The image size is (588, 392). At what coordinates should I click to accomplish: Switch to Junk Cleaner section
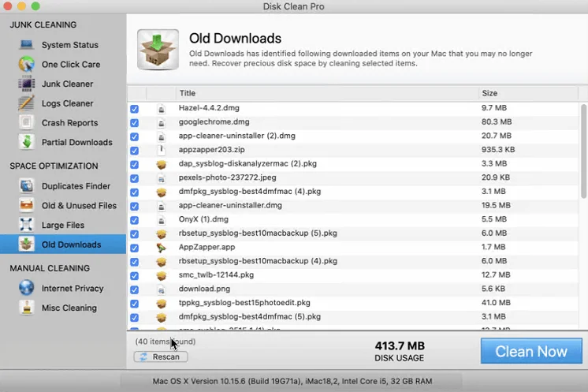pyautogui.click(x=63, y=84)
